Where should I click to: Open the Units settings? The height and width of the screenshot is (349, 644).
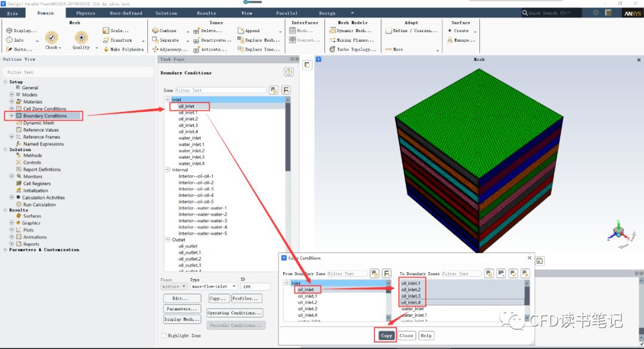point(19,49)
